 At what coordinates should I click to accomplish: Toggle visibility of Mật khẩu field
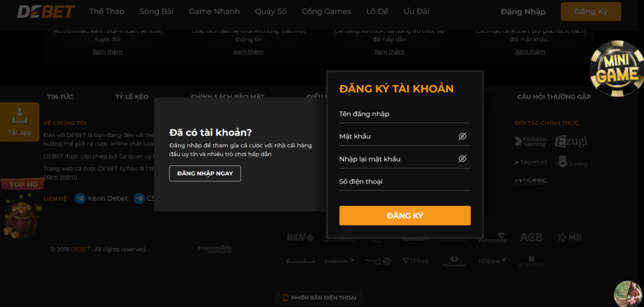pyautogui.click(x=462, y=137)
